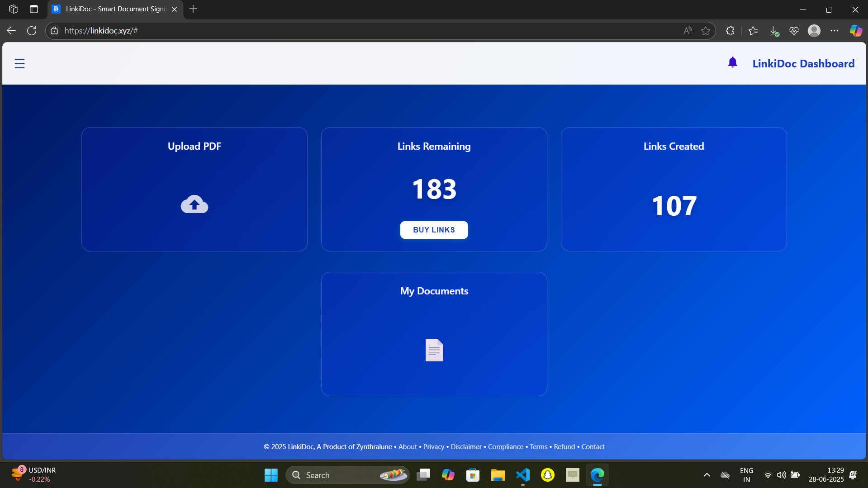Open the Privacy footer link
This screenshot has height=488, width=868.
433,446
